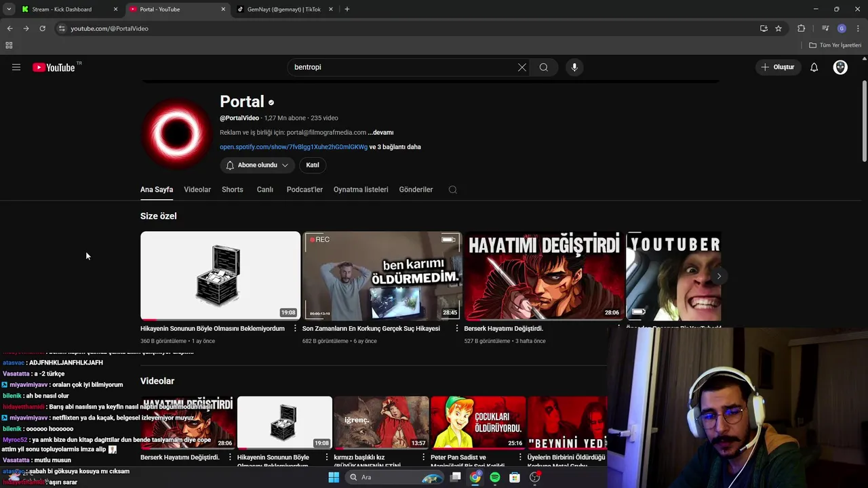Run search with the magnifier button
This screenshot has width=868, height=488.
544,67
